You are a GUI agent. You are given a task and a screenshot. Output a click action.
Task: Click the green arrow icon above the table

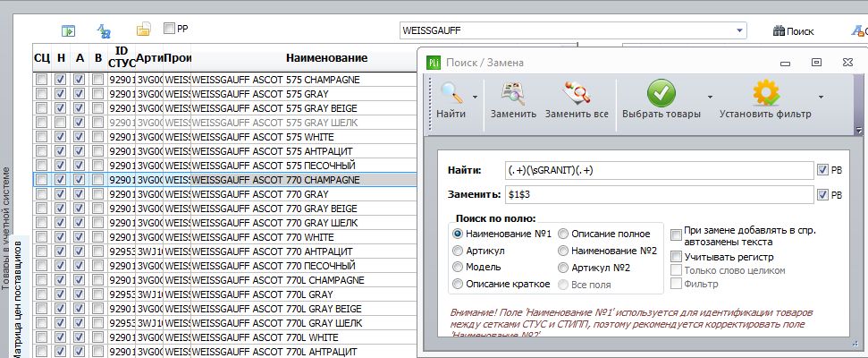tap(68, 31)
